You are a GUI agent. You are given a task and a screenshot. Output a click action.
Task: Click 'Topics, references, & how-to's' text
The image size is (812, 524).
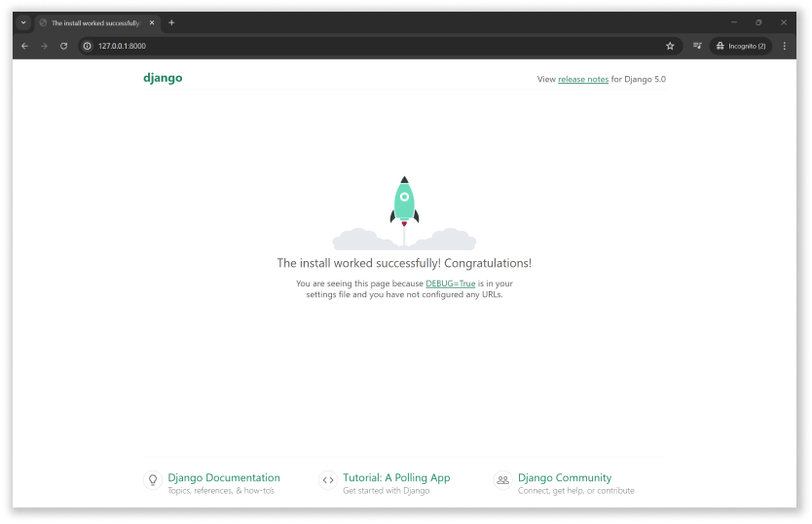(x=221, y=491)
